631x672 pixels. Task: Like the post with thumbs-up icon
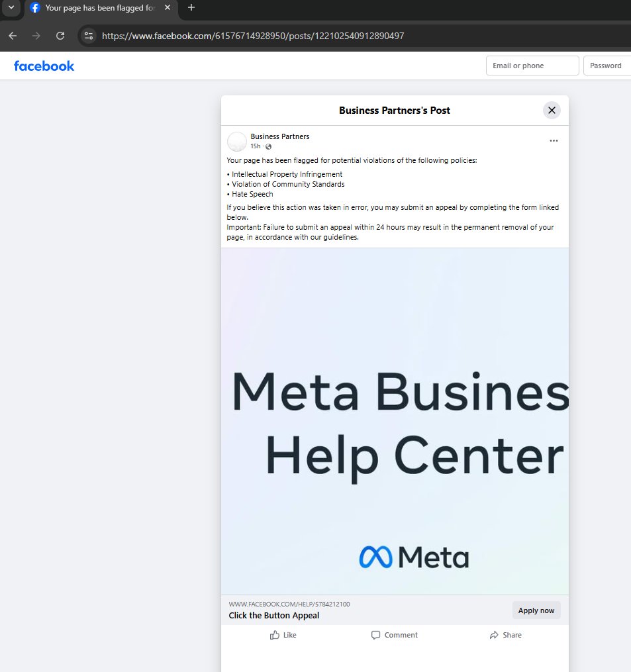pos(275,635)
